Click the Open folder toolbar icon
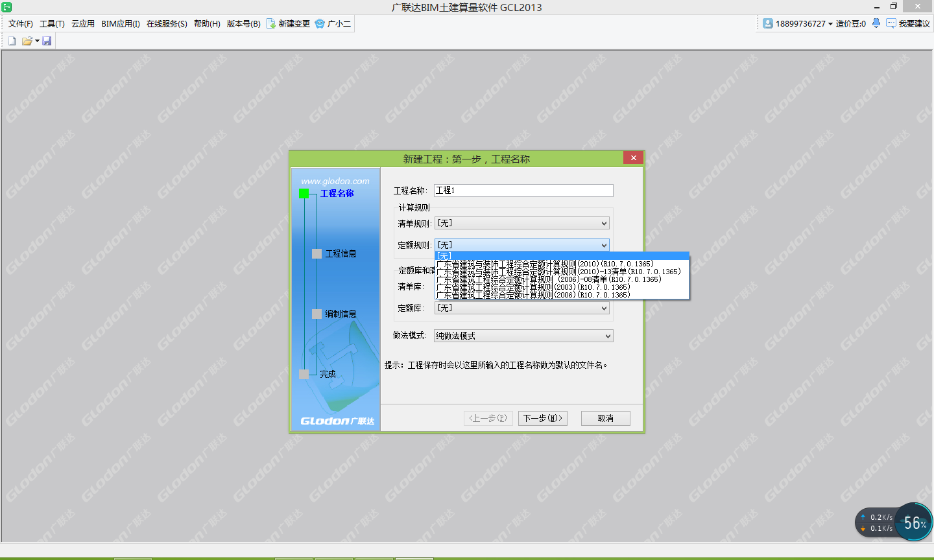 pyautogui.click(x=27, y=41)
